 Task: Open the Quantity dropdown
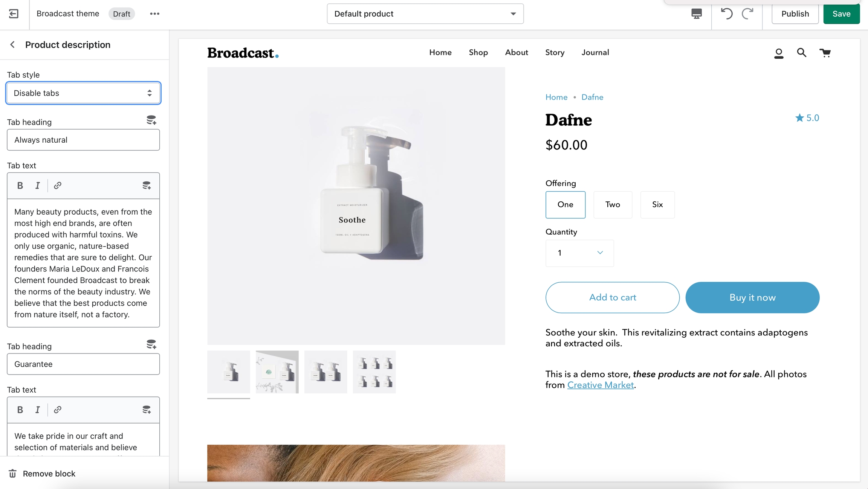point(579,253)
